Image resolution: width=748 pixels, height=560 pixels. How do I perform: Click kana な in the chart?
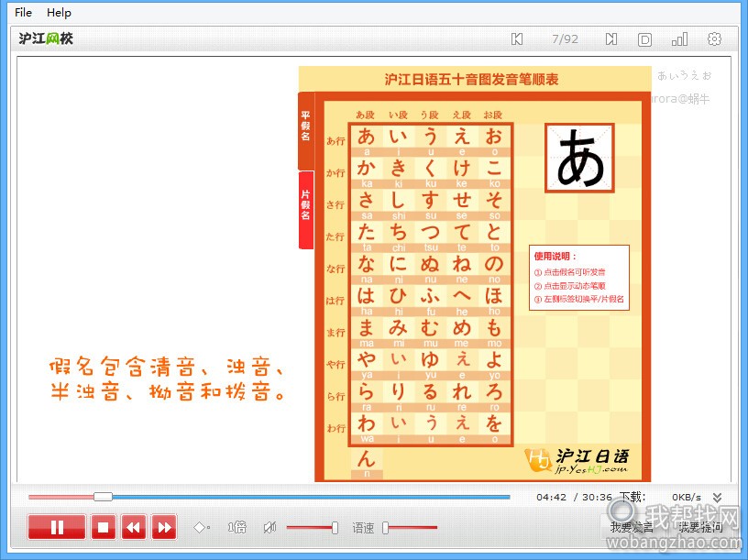[367, 264]
